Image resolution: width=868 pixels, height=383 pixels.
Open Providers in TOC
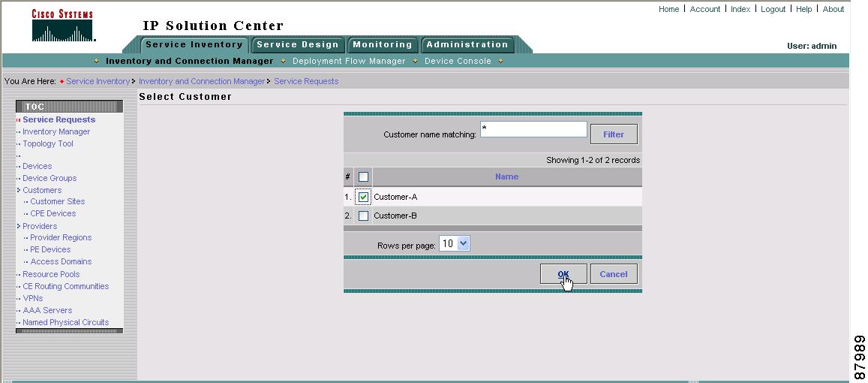coord(40,226)
